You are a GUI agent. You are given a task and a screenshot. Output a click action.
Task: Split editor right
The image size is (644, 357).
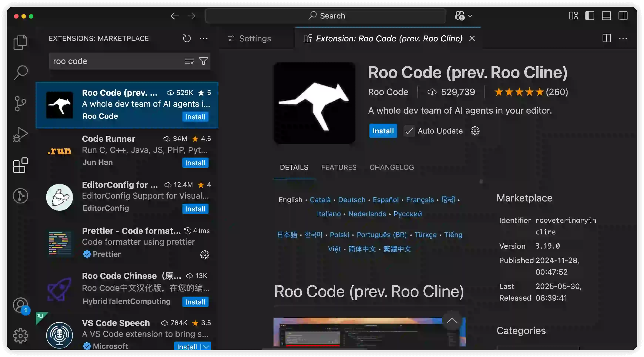click(607, 38)
